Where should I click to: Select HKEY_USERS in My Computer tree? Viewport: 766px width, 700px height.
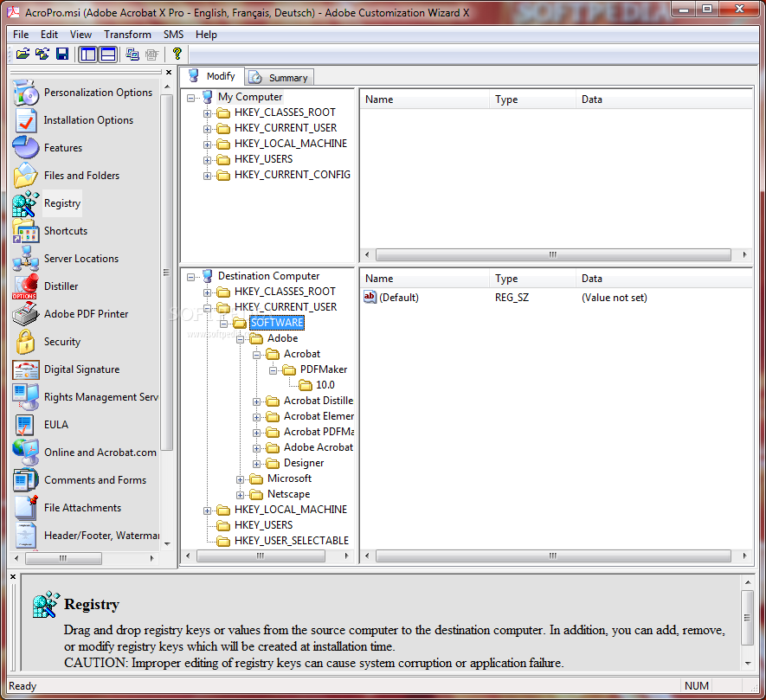263,159
